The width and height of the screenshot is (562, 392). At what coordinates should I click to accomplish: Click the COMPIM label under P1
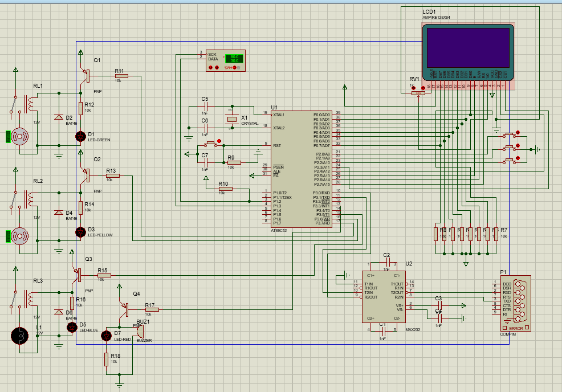click(x=508, y=334)
